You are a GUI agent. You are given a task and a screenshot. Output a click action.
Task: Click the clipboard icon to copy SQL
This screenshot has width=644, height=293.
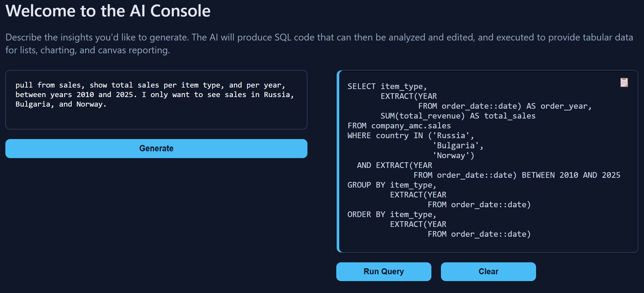[x=624, y=82]
